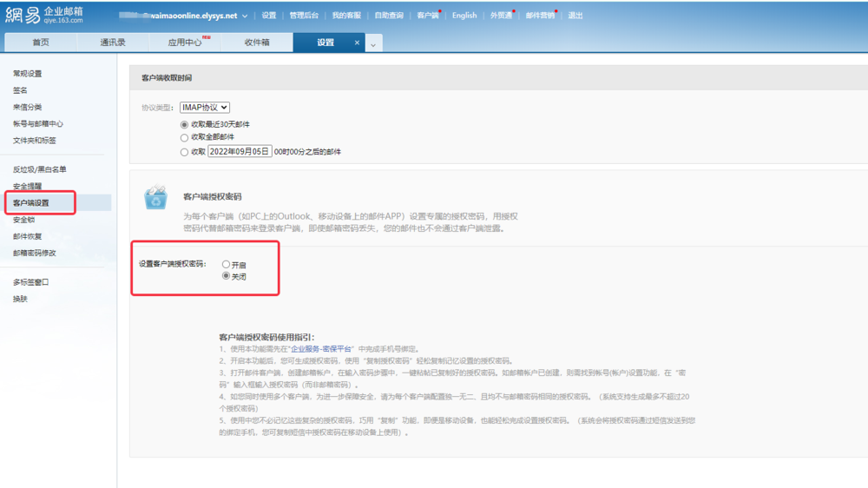Screen dimensions: 868x488
Task: Open 反垃圾/黑白名单 in the sidebar
Action: pos(39,170)
